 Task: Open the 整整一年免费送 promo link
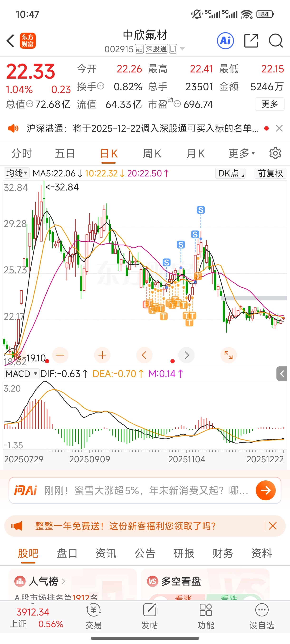(x=125, y=526)
